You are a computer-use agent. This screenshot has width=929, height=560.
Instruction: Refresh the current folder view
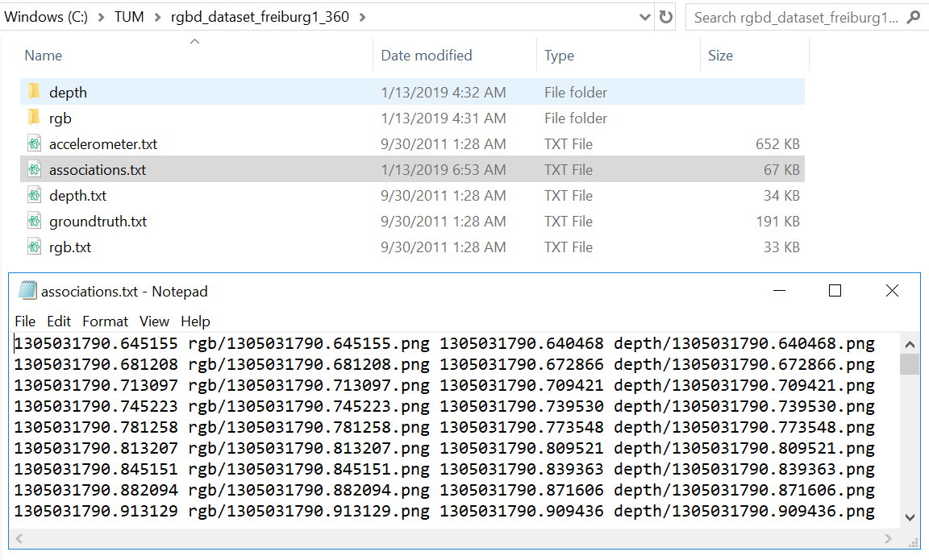tap(665, 17)
